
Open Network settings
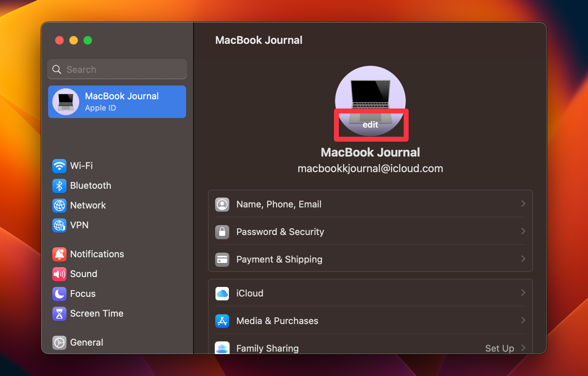point(59,205)
